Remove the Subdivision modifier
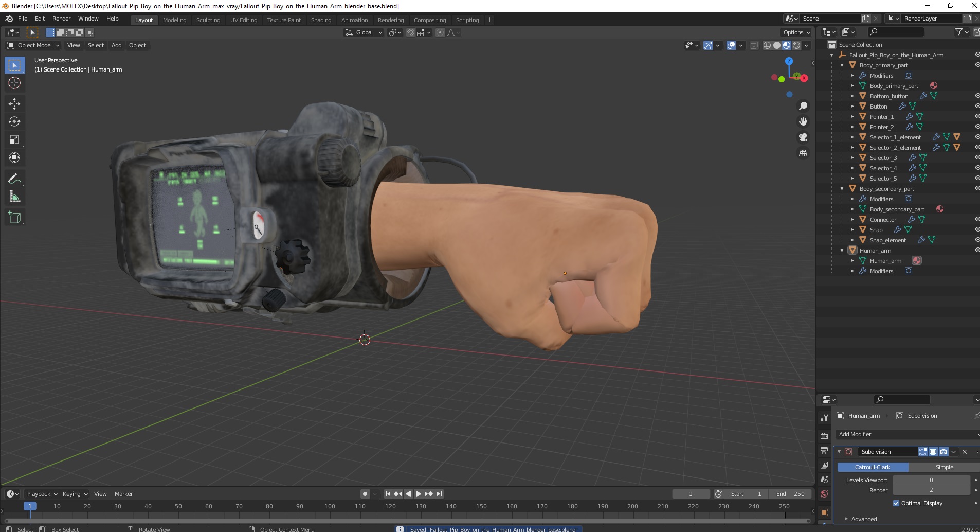The height and width of the screenshot is (532, 980). (965, 452)
